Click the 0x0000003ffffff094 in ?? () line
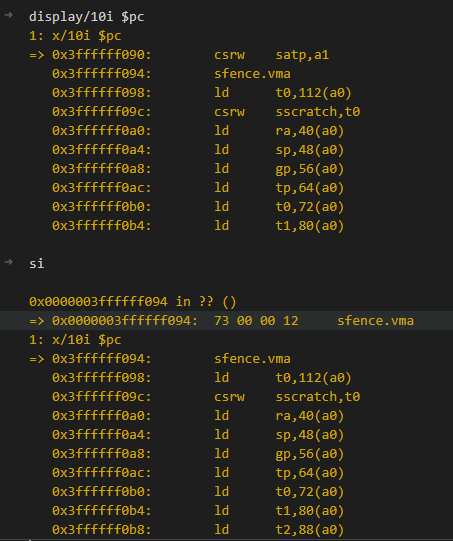This screenshot has width=453, height=541. [x=133, y=302]
